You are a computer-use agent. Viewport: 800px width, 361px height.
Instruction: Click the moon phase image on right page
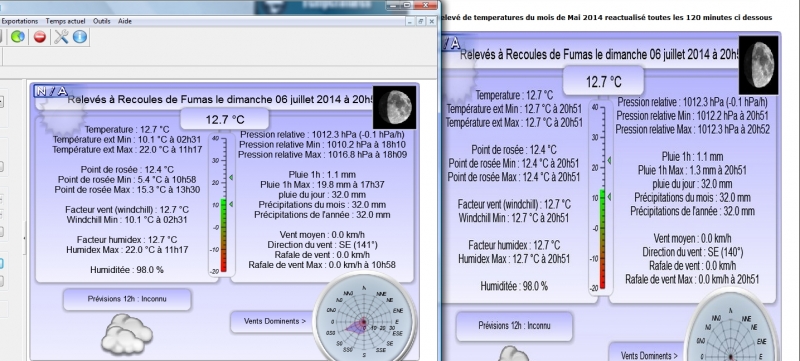(759, 65)
